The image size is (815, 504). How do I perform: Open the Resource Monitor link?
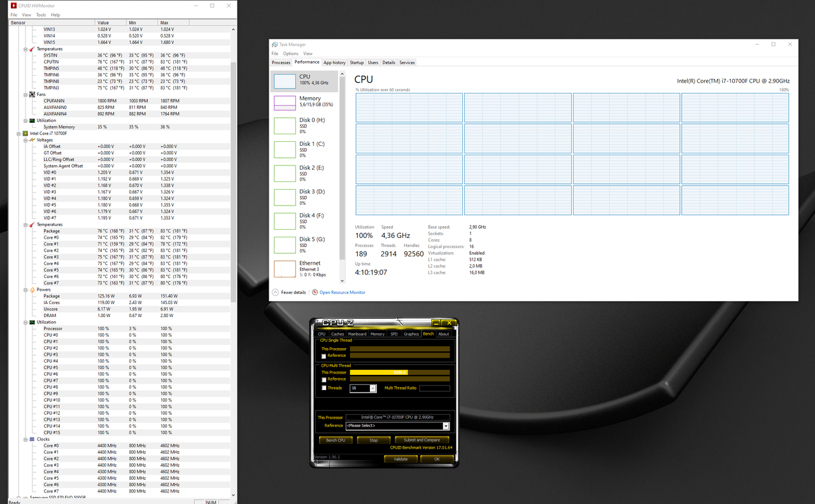pos(343,292)
